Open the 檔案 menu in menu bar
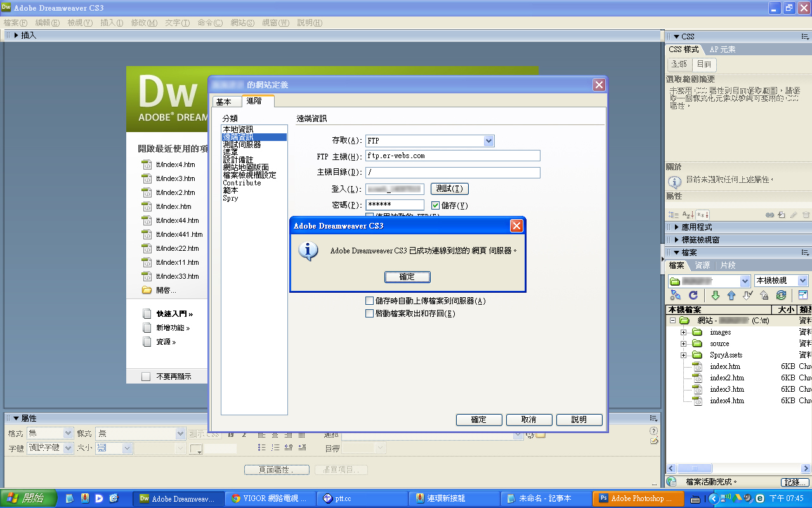The width and height of the screenshot is (812, 508). tap(15, 23)
